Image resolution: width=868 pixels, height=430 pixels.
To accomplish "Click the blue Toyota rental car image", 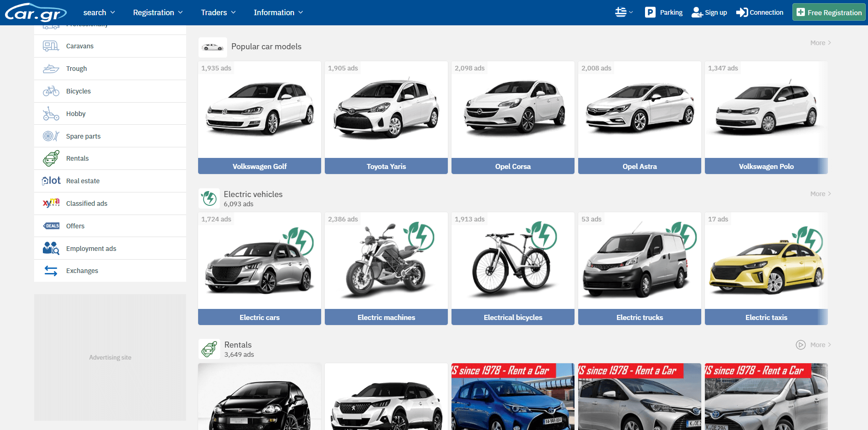I will pyautogui.click(x=513, y=397).
